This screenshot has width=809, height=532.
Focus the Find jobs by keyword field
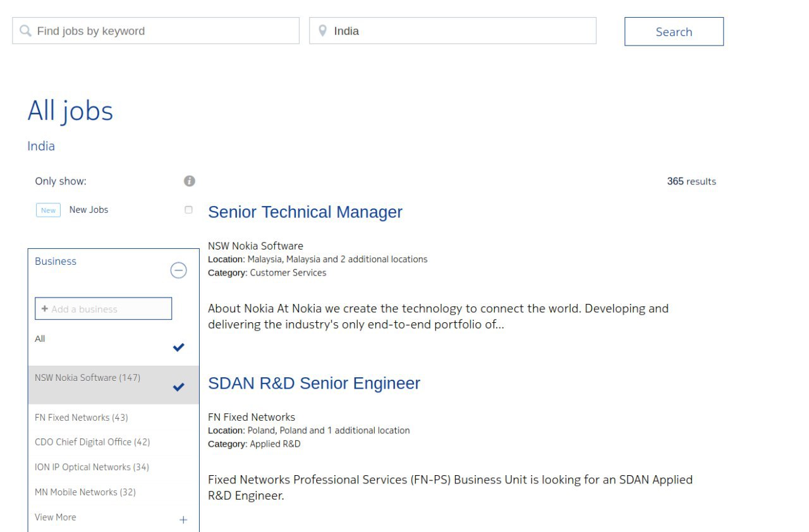click(155, 31)
